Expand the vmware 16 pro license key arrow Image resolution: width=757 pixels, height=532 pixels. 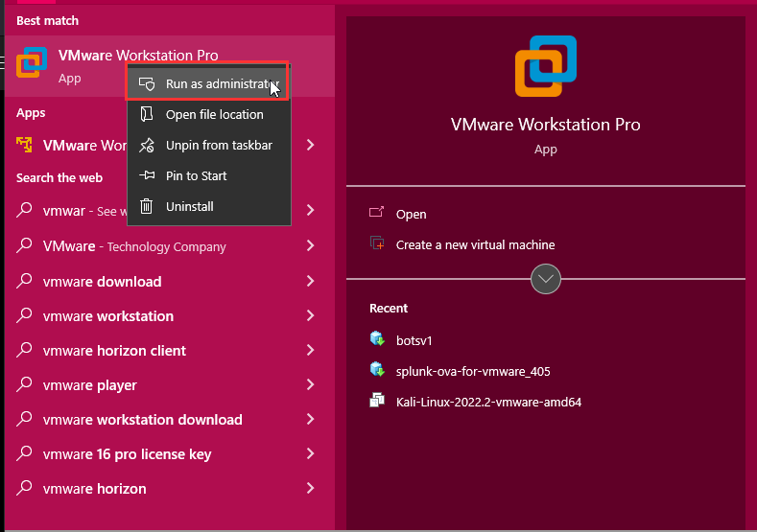tap(311, 453)
